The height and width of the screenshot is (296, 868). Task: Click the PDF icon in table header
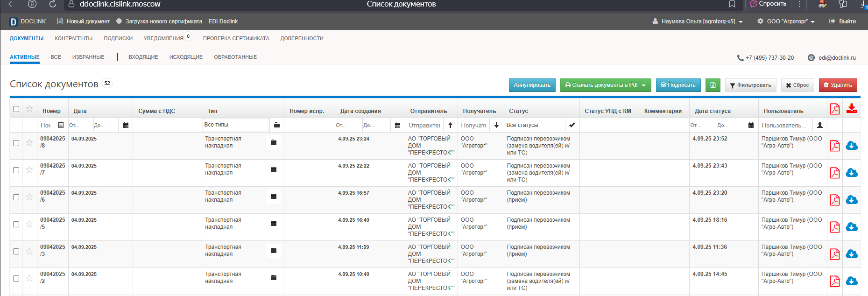pos(834,109)
